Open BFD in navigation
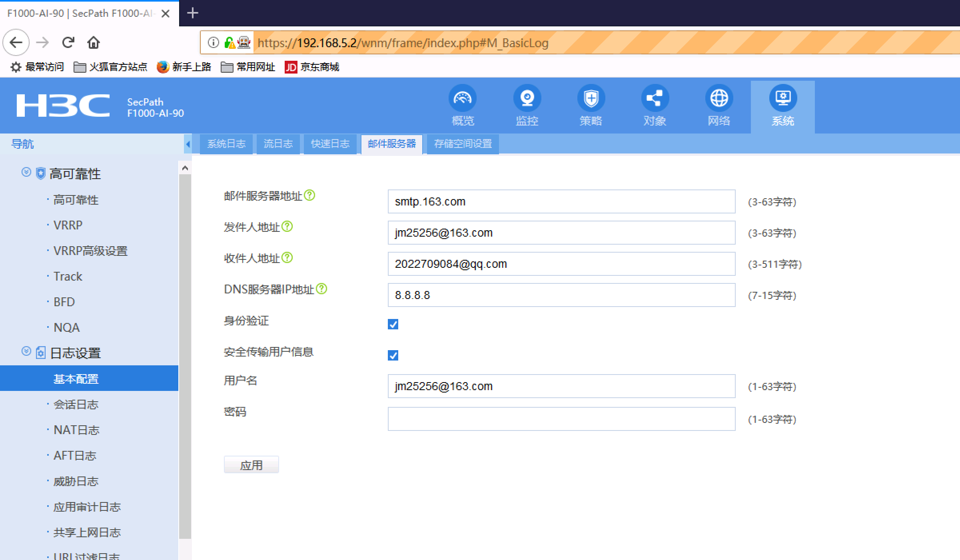This screenshot has height=560, width=960. (x=64, y=302)
